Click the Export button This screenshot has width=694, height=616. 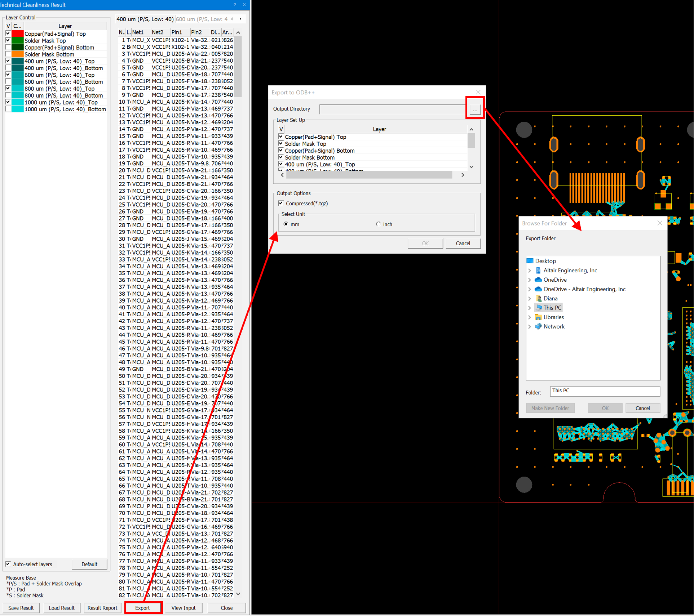pyautogui.click(x=143, y=608)
